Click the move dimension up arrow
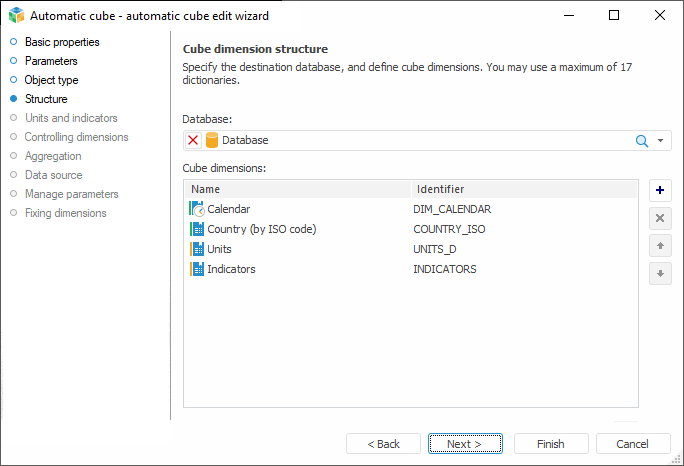Screen dimensions: 684x466 click(x=660, y=246)
